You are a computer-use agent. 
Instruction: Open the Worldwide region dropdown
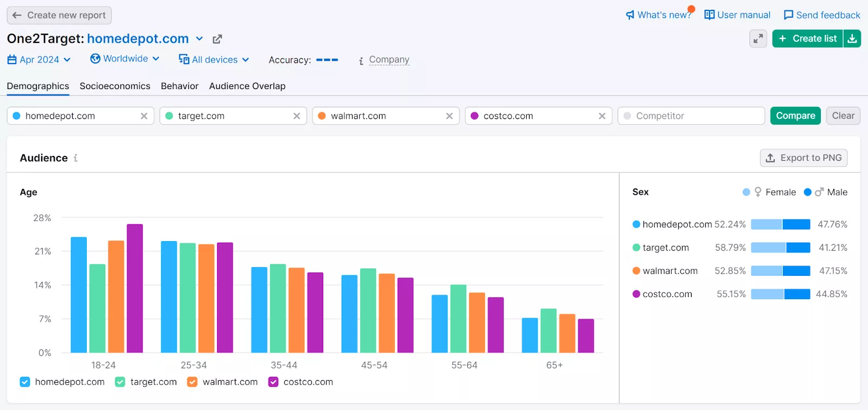pos(125,59)
